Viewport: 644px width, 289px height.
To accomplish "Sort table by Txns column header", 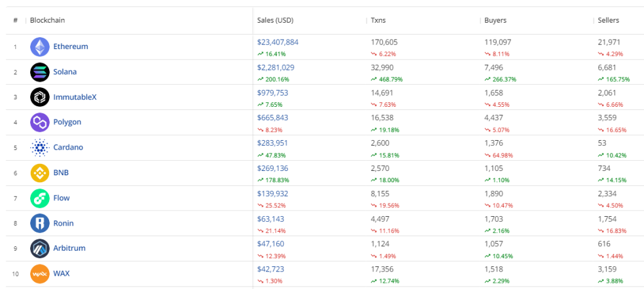I will (379, 20).
